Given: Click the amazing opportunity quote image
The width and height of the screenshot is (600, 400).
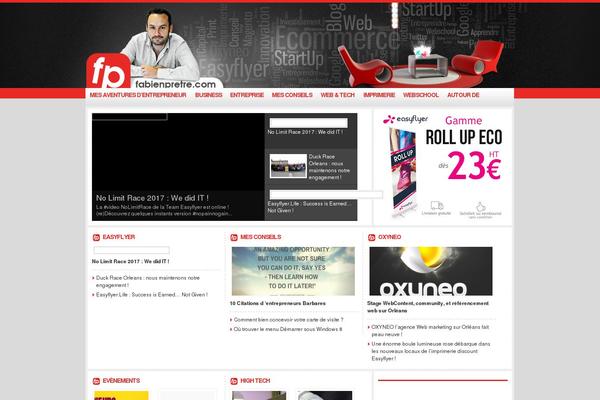Looking at the screenshot, I should point(293,271).
